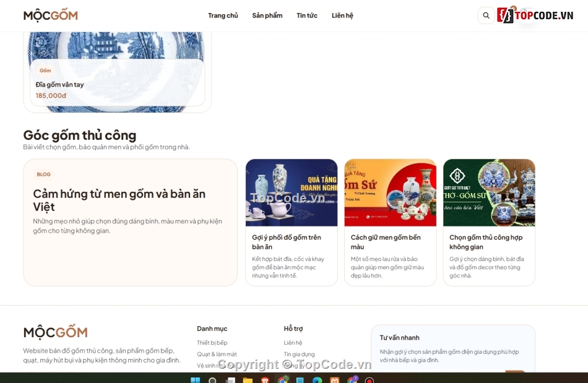
Task: Click the Gốm category tag on product
Action: (x=45, y=71)
